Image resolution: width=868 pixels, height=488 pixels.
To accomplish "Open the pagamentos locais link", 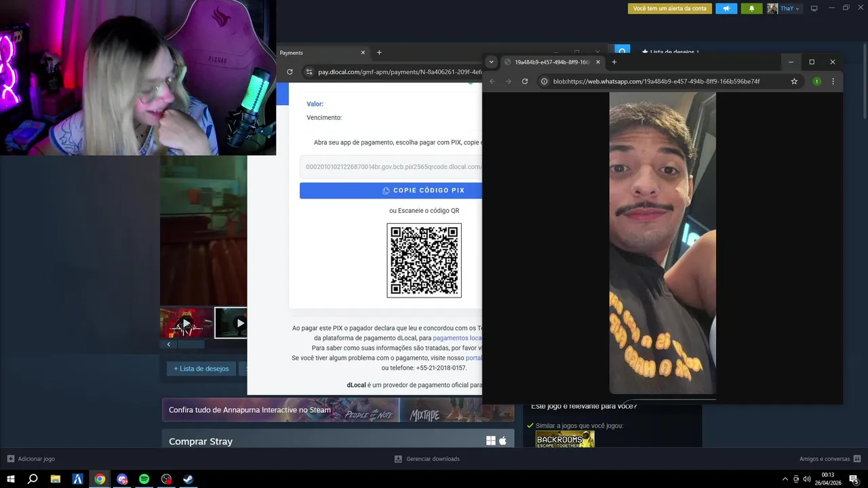I will (x=457, y=338).
